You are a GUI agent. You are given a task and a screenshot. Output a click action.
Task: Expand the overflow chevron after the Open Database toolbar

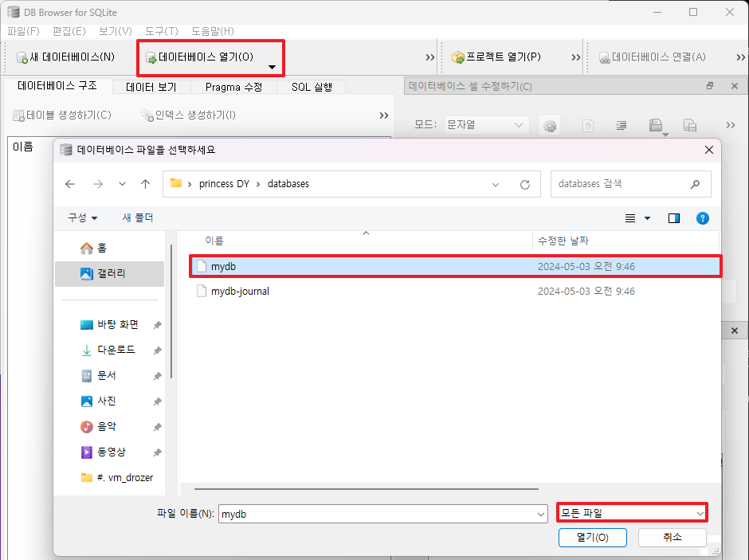[430, 57]
